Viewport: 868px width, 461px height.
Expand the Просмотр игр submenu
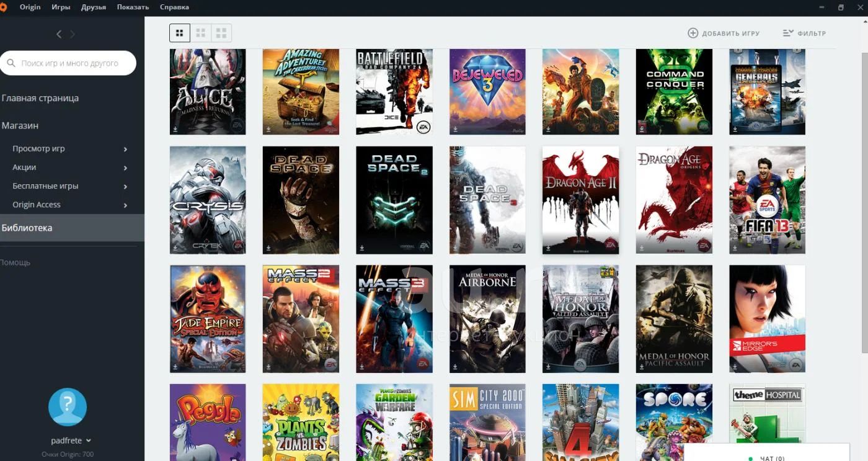125,149
